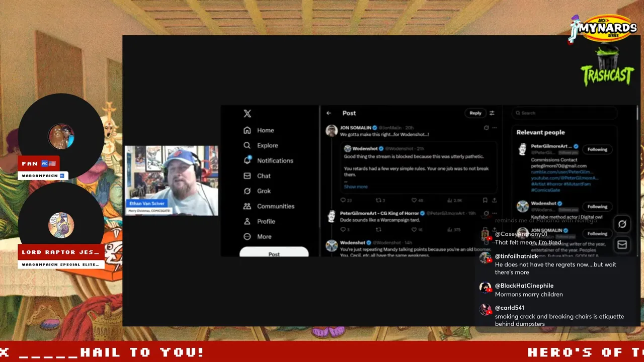Viewport: 644px width, 362px height.
Task: Click the "Relevant people" heading
Action: click(541, 132)
